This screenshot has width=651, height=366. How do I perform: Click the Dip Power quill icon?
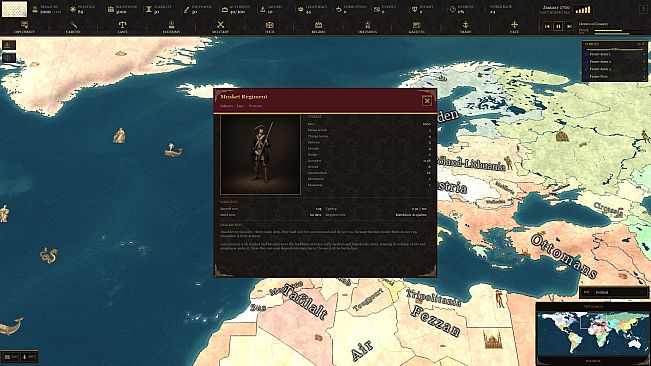tap(186, 9)
